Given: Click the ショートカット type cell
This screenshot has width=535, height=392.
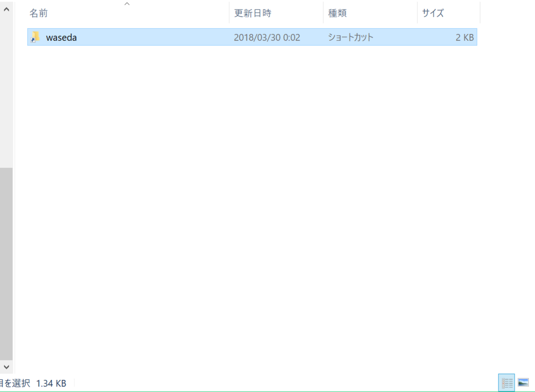Looking at the screenshot, I should [x=351, y=37].
